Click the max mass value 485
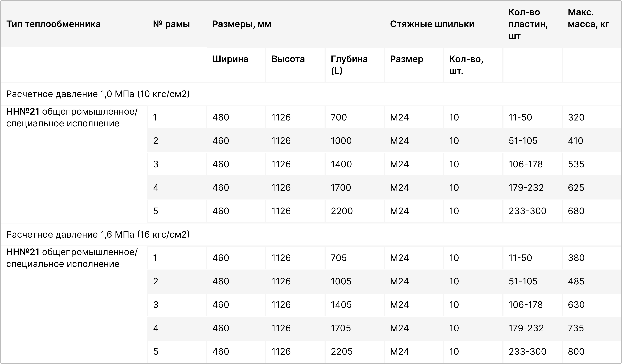This screenshot has width=622, height=364. pyautogui.click(x=576, y=281)
